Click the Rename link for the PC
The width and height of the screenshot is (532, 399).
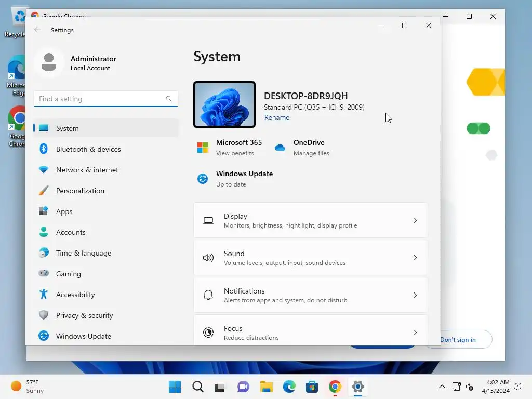point(277,117)
